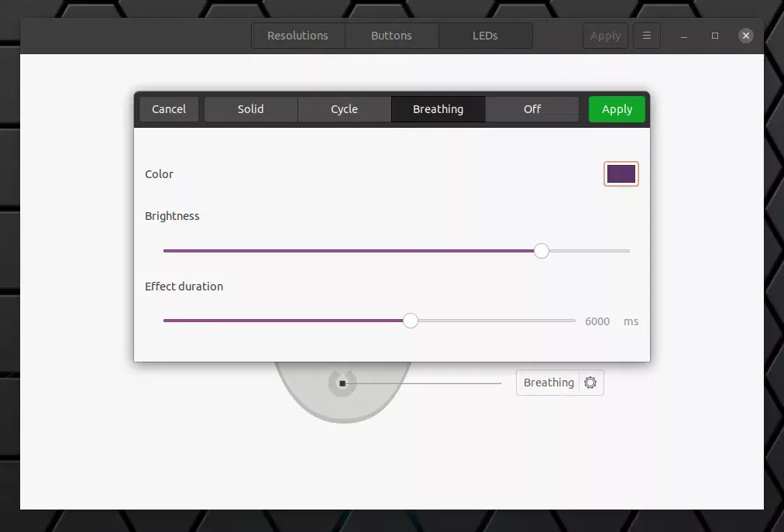The image size is (784, 532).
Task: Click the Brightness slider handle
Action: pos(541,250)
